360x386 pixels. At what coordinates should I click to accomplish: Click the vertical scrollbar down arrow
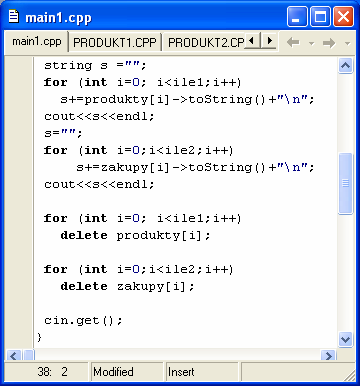tap(345, 340)
